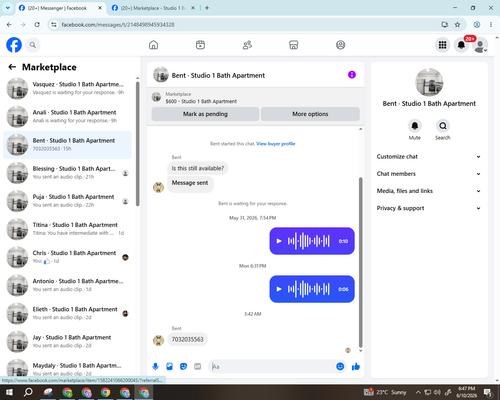This screenshot has width=500, height=400.
Task: Open the Facebook menu grid icon
Action: coord(442,45)
